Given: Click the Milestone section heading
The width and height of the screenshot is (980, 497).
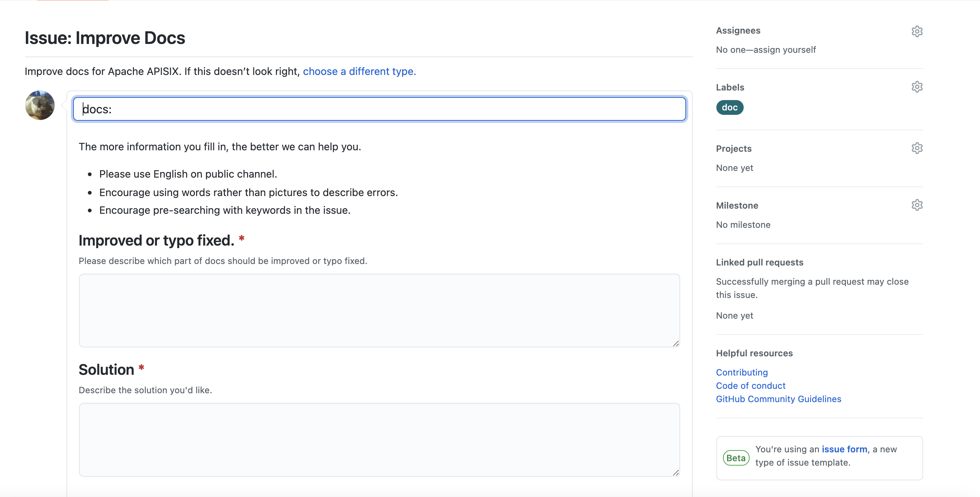Looking at the screenshot, I should tap(737, 206).
